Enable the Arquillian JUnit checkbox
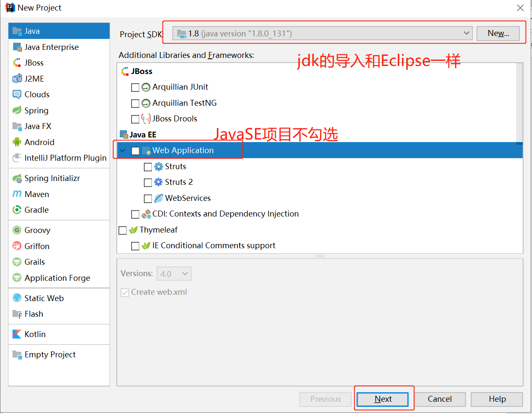 [x=135, y=88]
